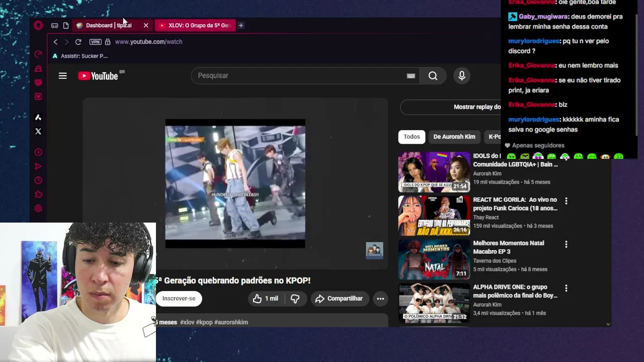
Task: Dislike the video
Action: click(295, 299)
